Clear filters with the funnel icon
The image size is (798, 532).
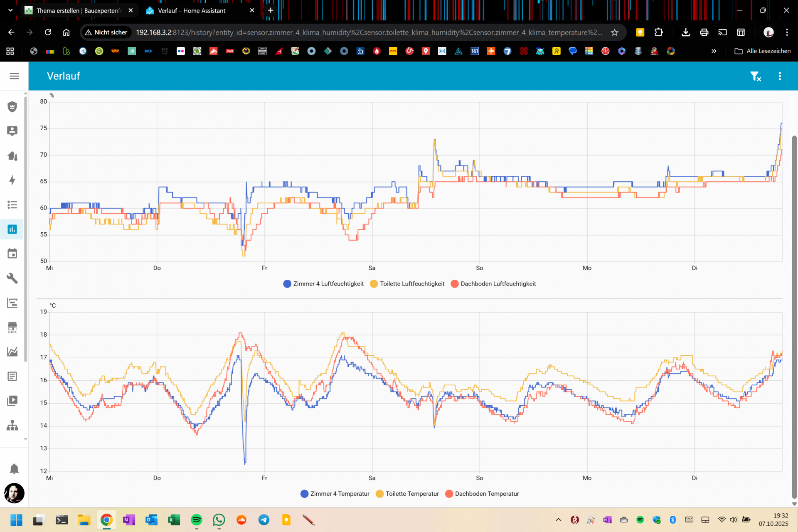click(755, 76)
